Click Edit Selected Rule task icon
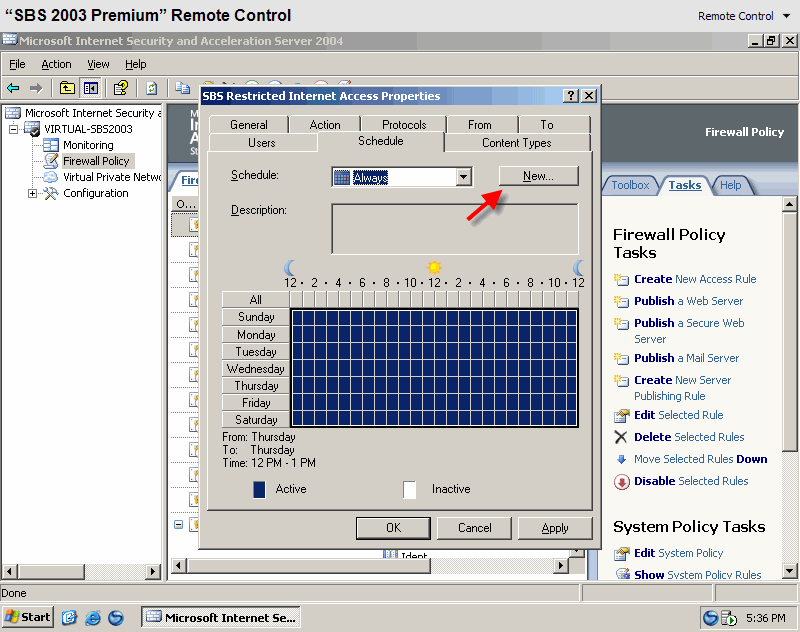 pos(621,416)
